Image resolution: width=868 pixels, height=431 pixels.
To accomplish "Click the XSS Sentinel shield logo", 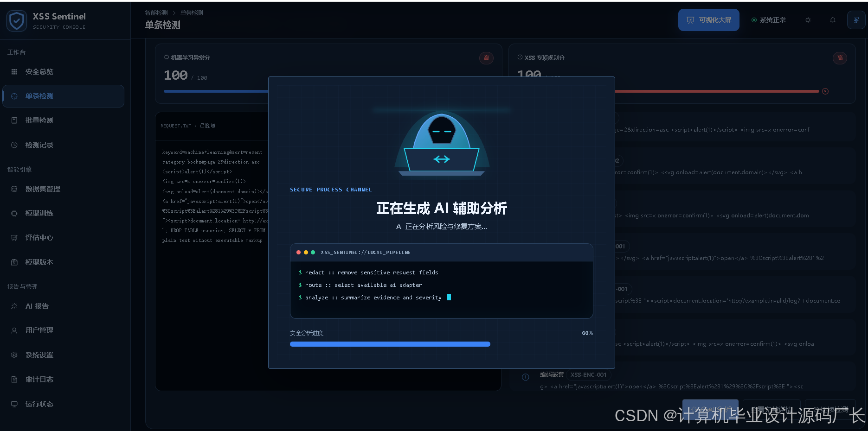I will coord(17,21).
